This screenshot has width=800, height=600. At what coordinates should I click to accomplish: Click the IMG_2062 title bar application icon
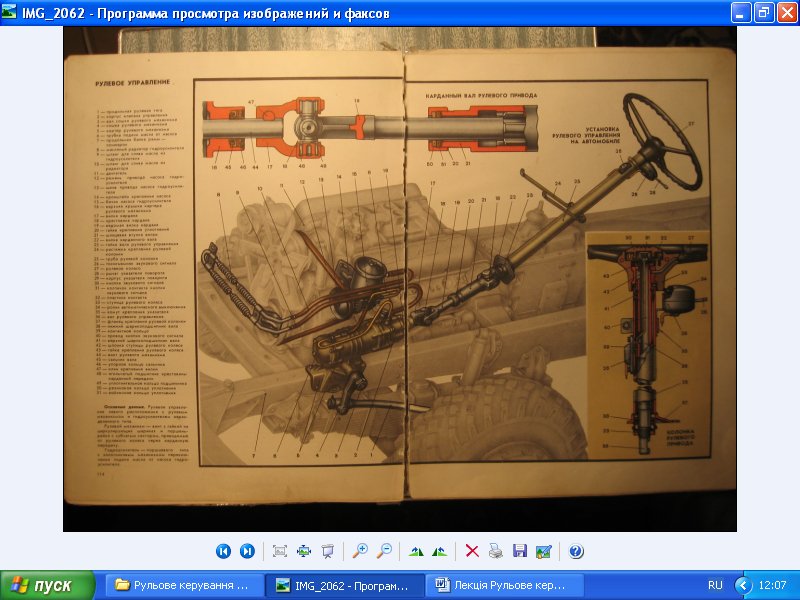[x=9, y=13]
